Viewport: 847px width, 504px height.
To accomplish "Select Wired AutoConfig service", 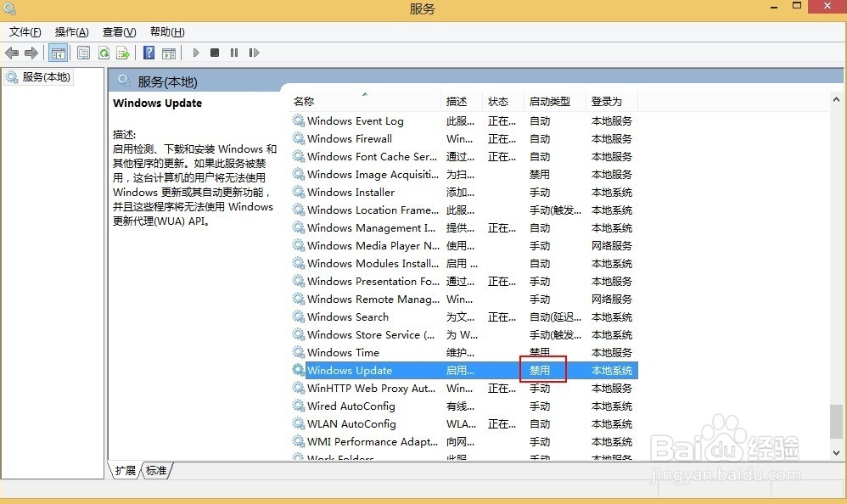I will point(464,406).
